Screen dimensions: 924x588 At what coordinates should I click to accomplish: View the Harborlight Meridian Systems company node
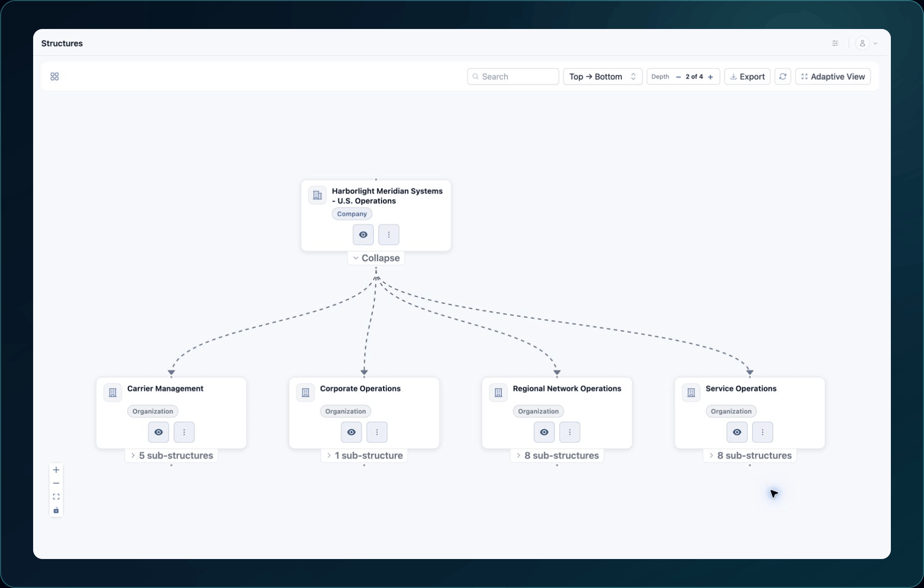coord(363,234)
